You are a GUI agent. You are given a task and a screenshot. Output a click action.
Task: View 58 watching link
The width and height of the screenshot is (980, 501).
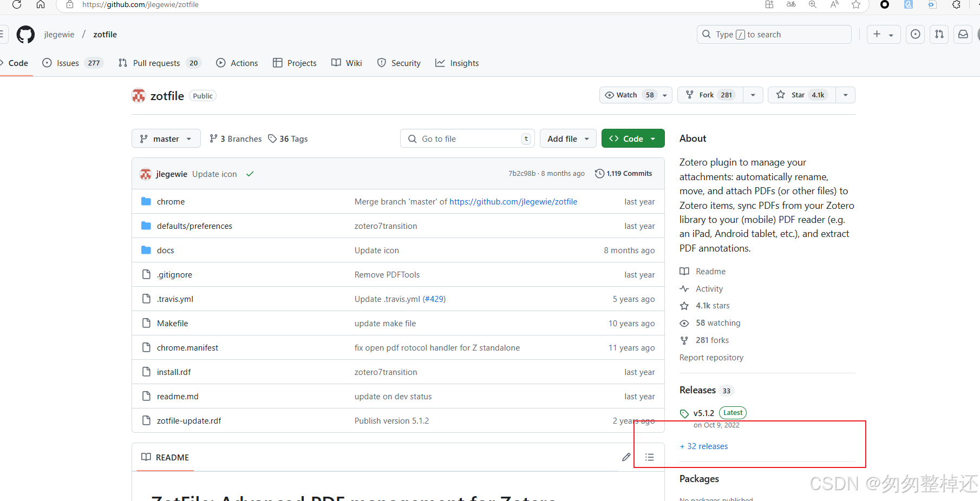coord(710,323)
